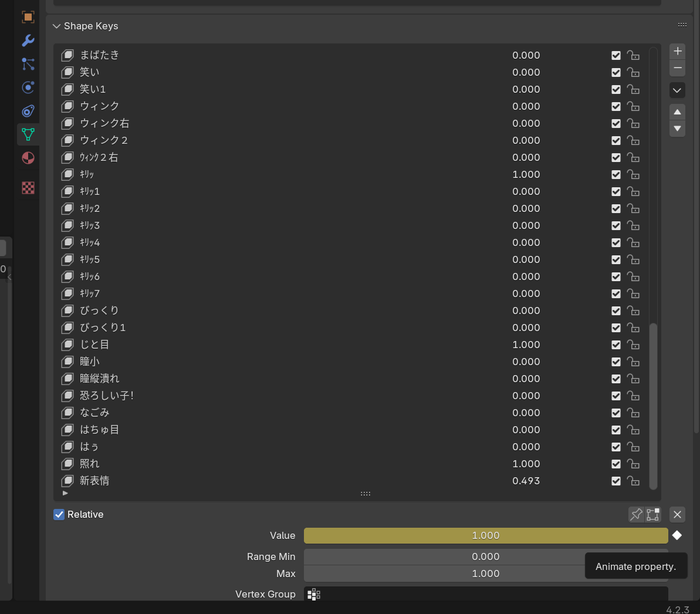
Task: Open the Physics properties tab
Action: [28, 87]
